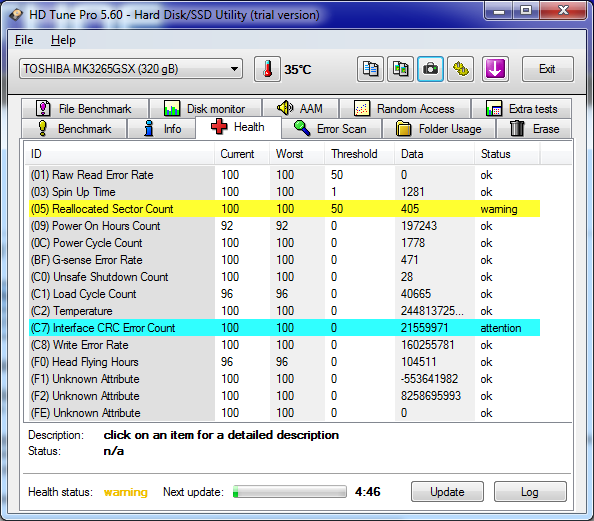This screenshot has width=594, height=521.
Task: Click the 'attention' status cell
Action: pyautogui.click(x=501, y=328)
